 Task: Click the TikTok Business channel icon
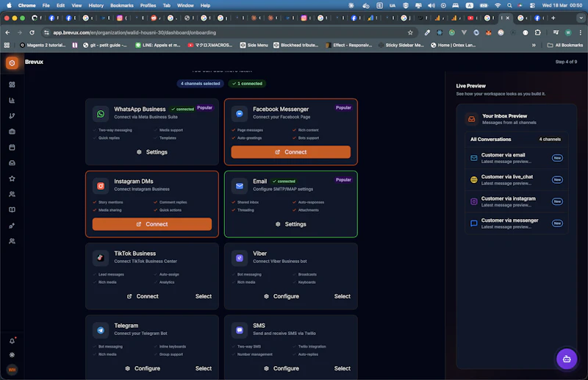coord(101,258)
